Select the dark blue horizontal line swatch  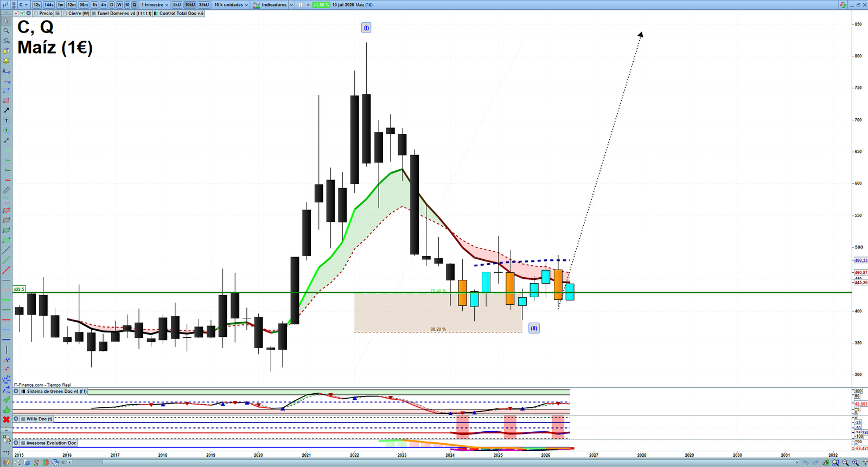click(6, 339)
